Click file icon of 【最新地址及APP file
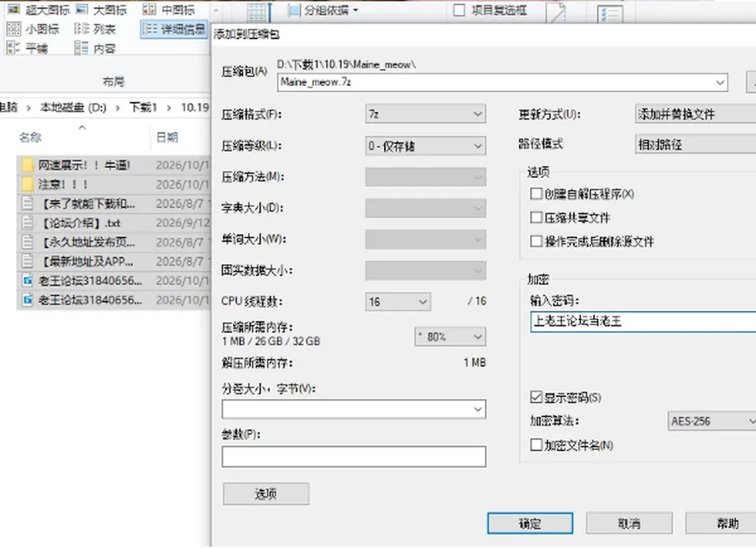Image resolution: width=756 pixels, height=548 pixels. point(28,261)
